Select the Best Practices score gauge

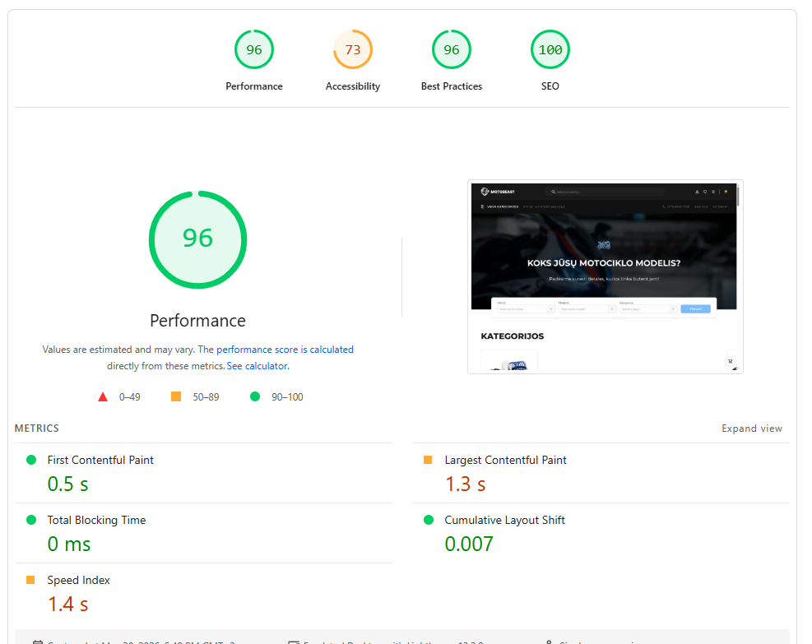coord(452,49)
